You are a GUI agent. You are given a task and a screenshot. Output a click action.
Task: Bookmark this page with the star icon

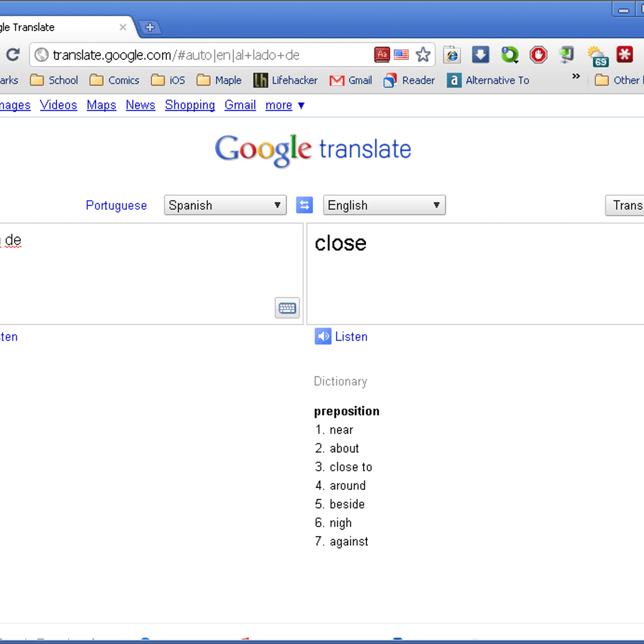coord(423,54)
